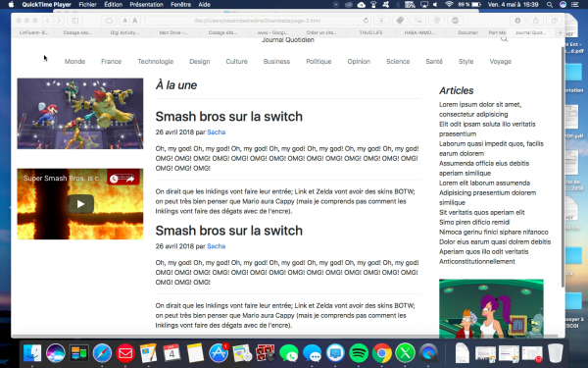The width and height of the screenshot is (588, 368).
Task: Click the larger text size A button
Action: click(135, 21)
